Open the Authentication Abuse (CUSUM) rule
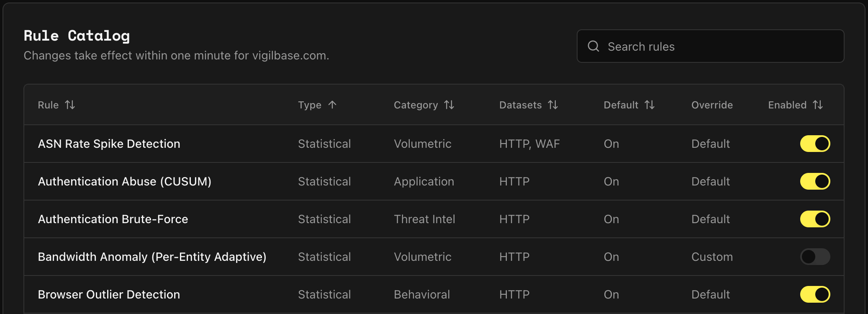868x314 pixels. coord(124,181)
